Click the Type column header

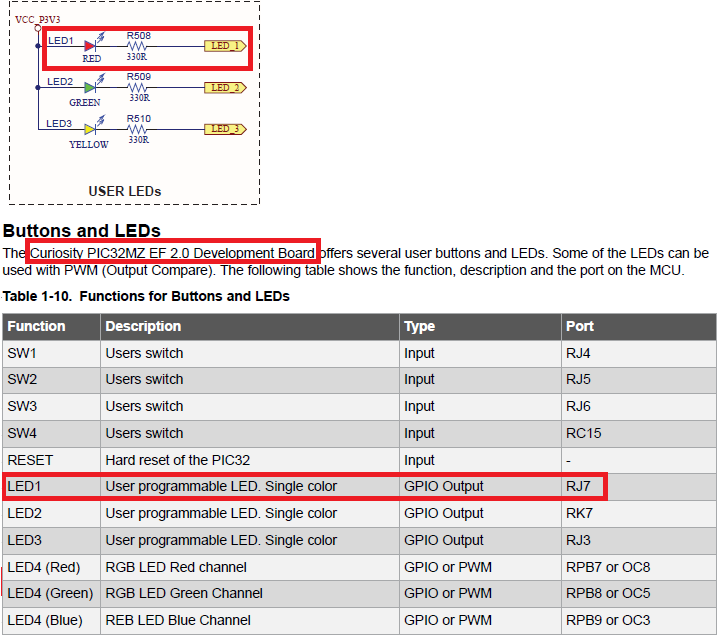tap(419, 326)
